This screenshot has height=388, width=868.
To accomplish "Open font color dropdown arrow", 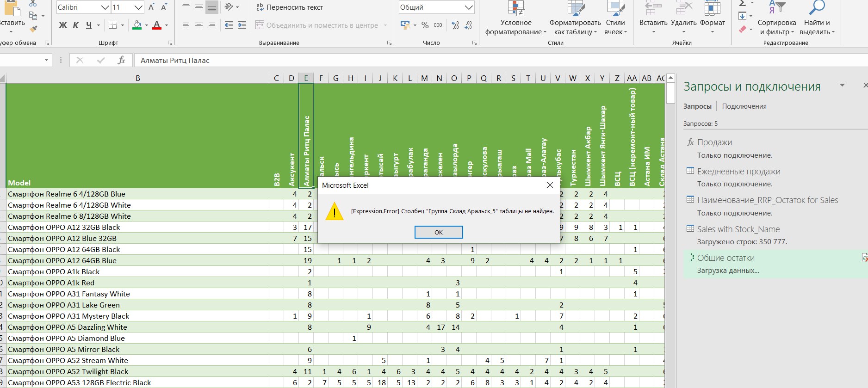I will (167, 25).
